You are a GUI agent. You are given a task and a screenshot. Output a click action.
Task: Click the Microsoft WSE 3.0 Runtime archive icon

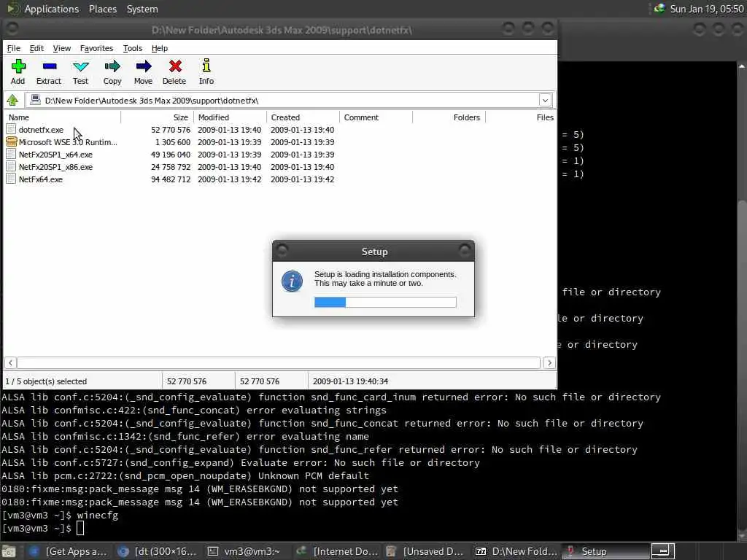pos(12,142)
